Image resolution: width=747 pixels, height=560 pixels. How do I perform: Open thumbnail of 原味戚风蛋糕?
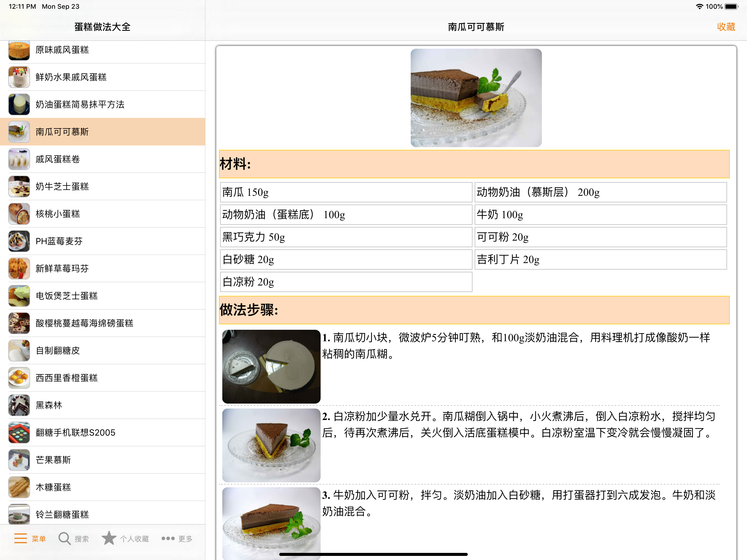coord(19,50)
